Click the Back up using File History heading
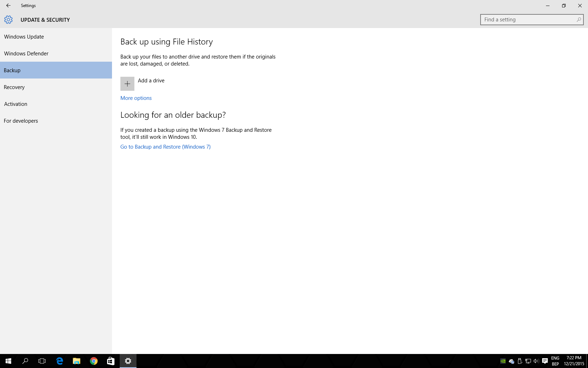Screen dimensions: 588x368 [167, 42]
